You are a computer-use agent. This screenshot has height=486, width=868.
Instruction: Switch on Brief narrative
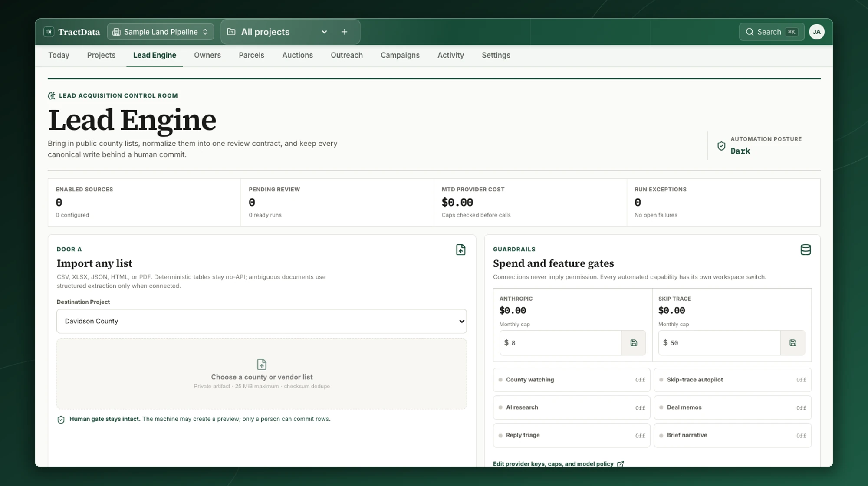click(733, 435)
